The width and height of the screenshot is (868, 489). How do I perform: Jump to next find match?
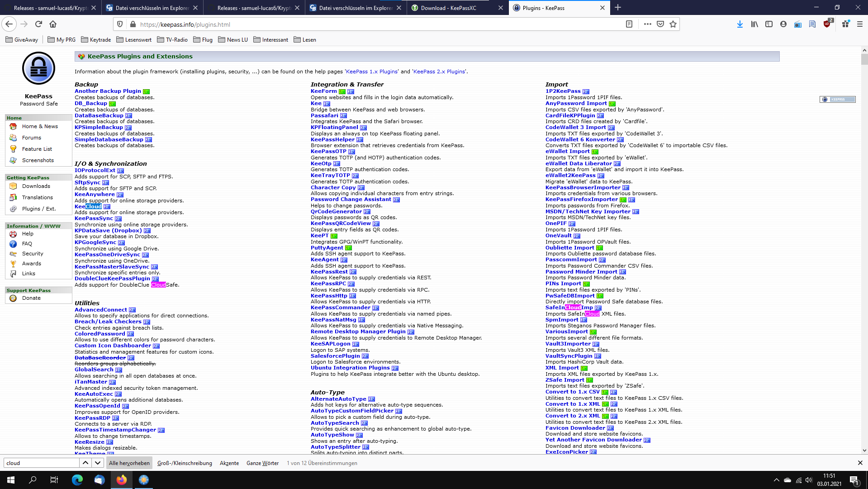[98, 463]
